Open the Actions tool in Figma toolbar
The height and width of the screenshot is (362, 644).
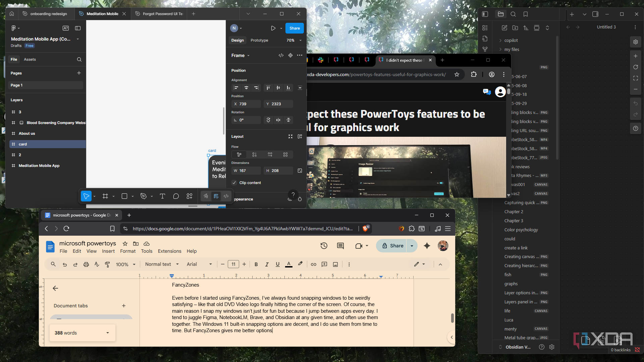click(190, 196)
